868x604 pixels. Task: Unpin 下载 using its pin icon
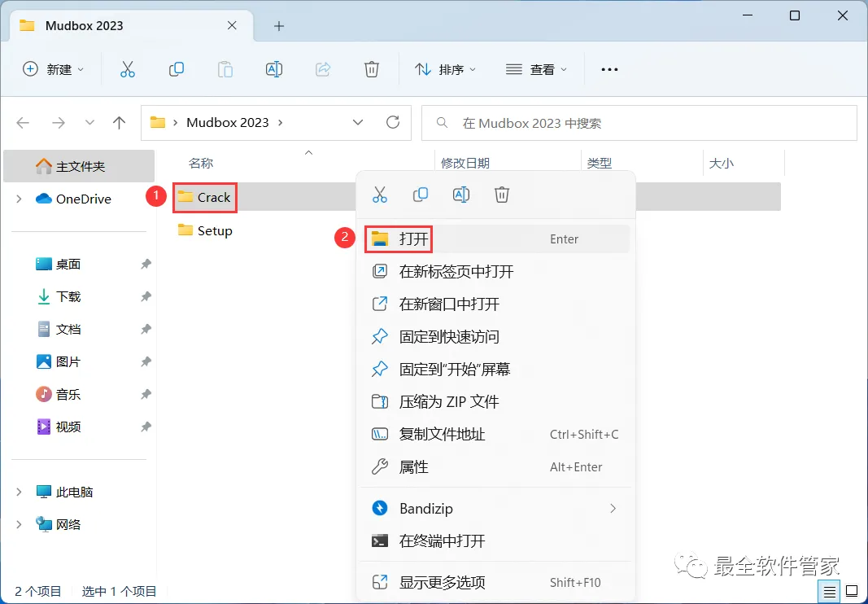(x=146, y=296)
